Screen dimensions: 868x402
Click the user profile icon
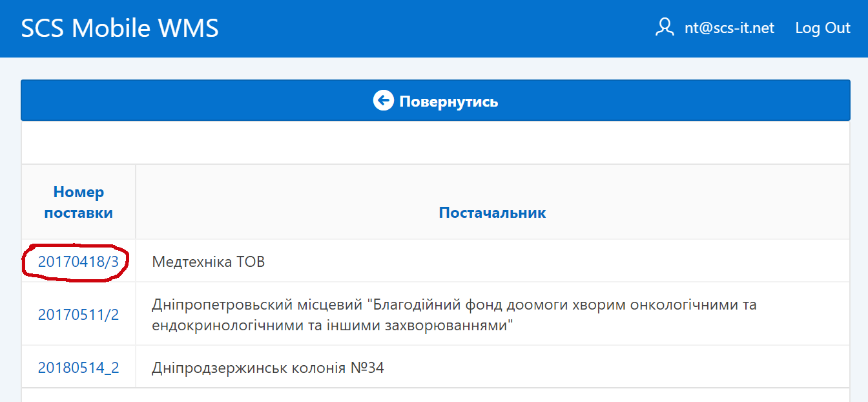[665, 27]
